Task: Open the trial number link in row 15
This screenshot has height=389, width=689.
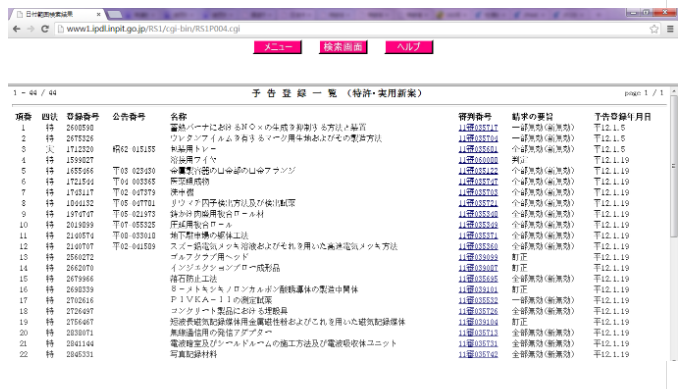Action: [478, 279]
